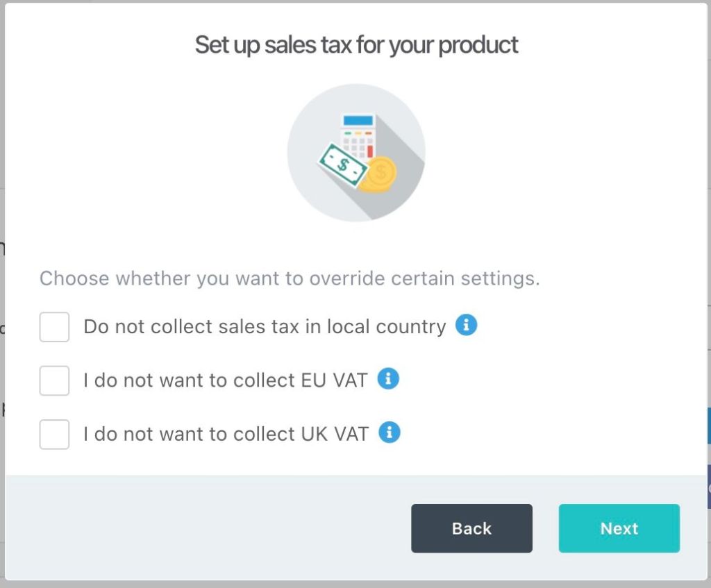Click the 'I do not want to collect UK VAT' label
This screenshot has height=588, width=711.
click(x=226, y=434)
